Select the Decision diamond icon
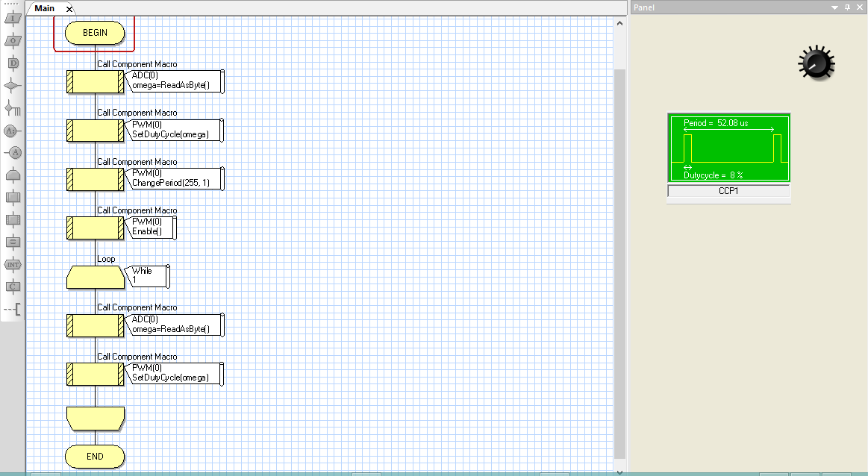Screen dimensions: 868x476 13,84
